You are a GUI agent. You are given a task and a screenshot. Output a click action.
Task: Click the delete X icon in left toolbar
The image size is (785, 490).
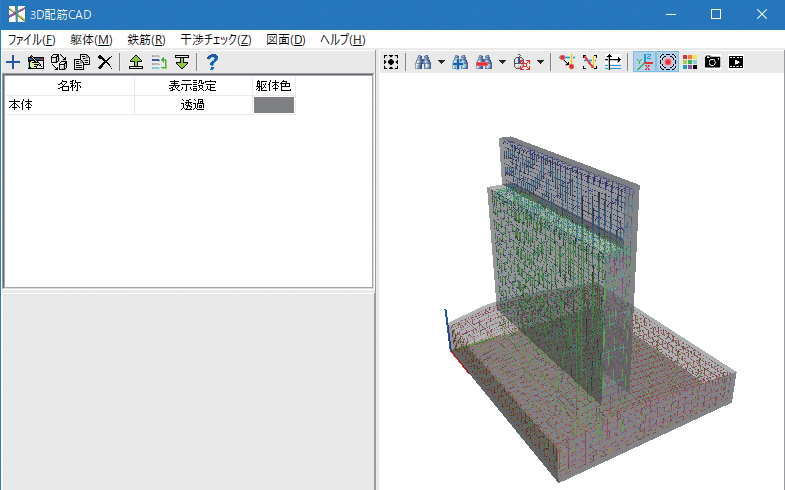tap(104, 62)
